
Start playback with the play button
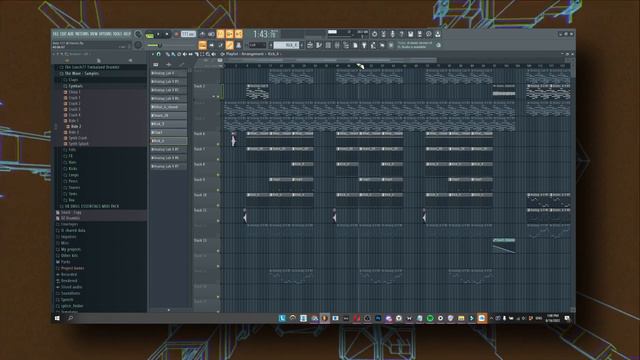click(159, 35)
